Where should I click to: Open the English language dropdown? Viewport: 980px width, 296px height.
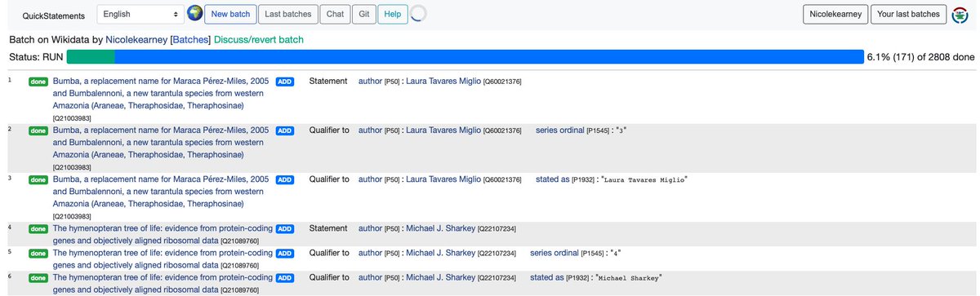click(x=141, y=14)
